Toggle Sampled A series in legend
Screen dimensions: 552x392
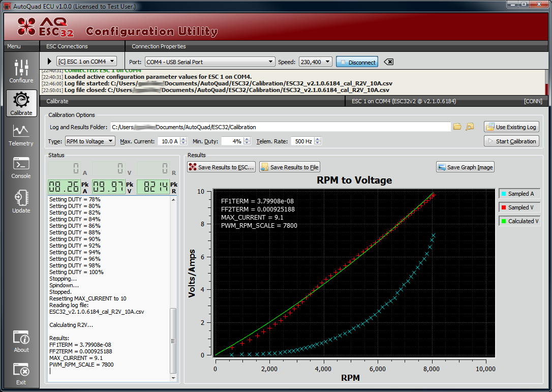(519, 194)
